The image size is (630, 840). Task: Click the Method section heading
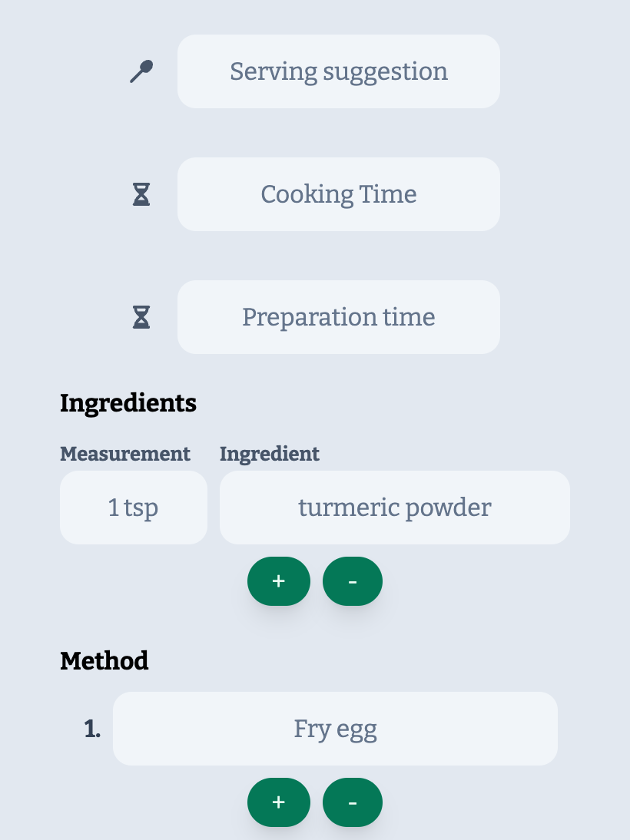coord(104,660)
